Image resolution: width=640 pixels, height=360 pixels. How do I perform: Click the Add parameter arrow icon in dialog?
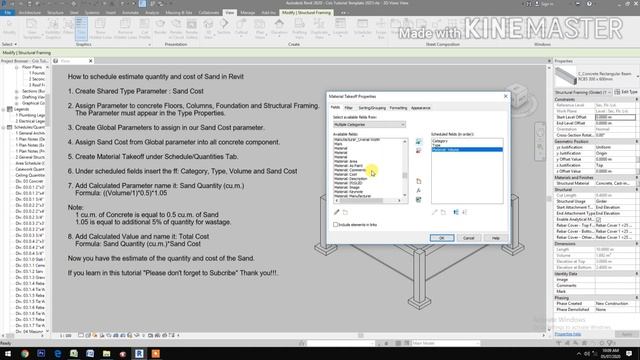pos(418,141)
